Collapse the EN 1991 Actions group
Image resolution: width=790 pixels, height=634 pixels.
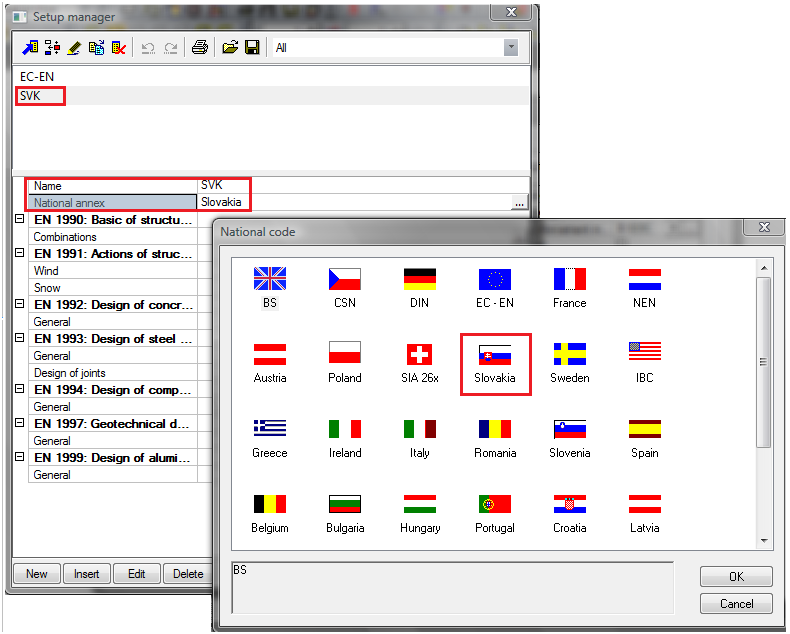point(20,253)
